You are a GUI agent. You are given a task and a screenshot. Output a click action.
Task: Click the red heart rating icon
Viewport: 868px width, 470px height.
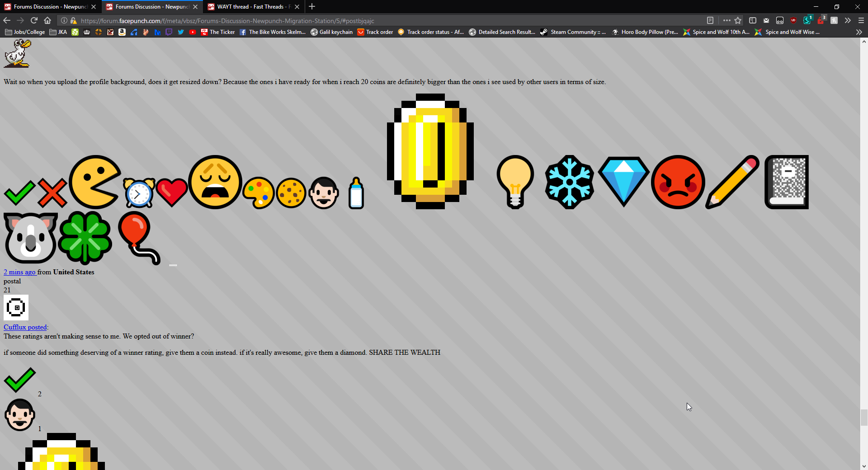[x=172, y=193]
